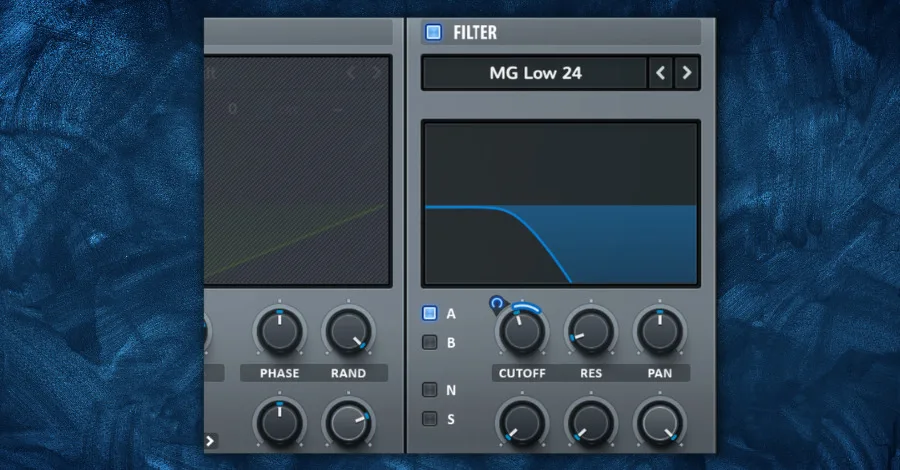Click the blue filter response curve display
Screen dimensions: 900x470
[561, 204]
